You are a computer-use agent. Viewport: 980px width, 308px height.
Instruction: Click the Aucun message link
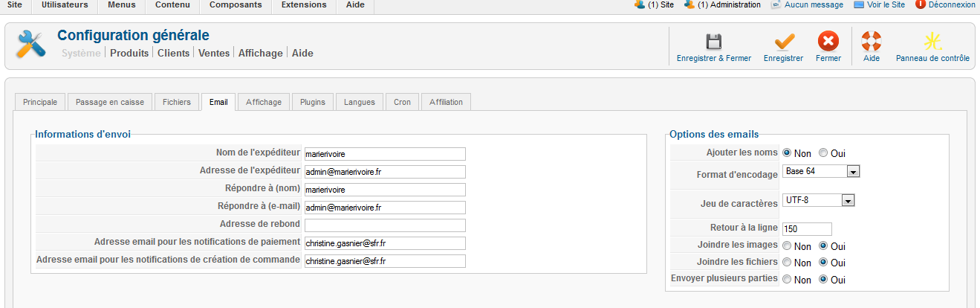pyautogui.click(x=814, y=5)
